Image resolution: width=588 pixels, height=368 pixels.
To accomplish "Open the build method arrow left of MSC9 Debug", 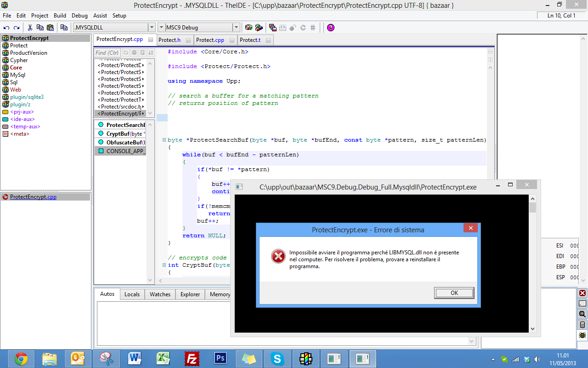I will (161, 28).
